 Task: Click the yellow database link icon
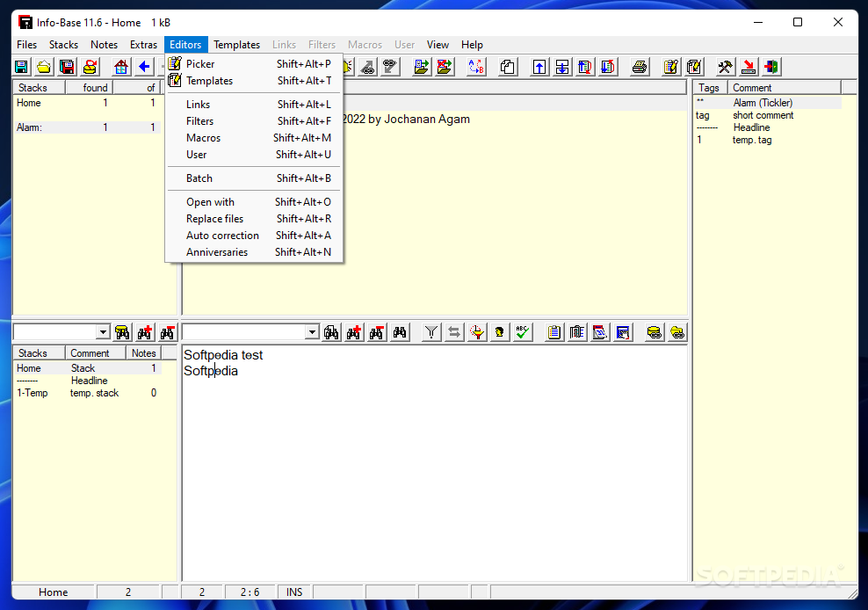(x=655, y=332)
